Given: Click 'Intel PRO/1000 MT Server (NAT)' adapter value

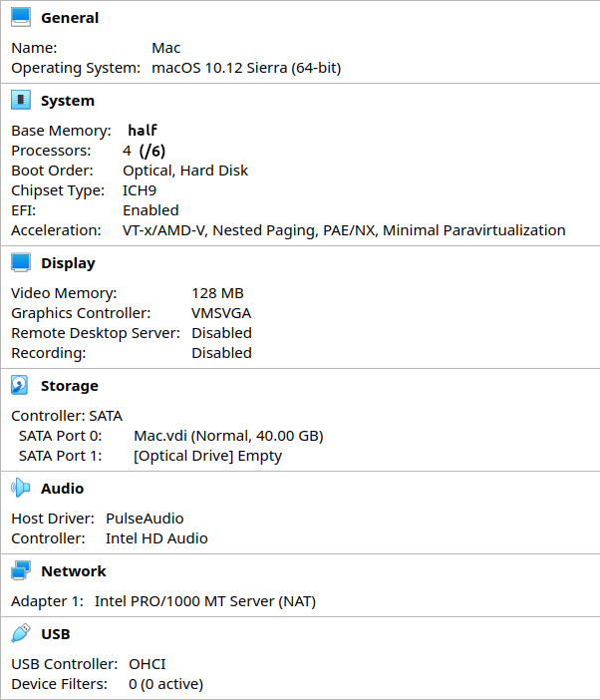Looking at the screenshot, I should click(205, 601).
